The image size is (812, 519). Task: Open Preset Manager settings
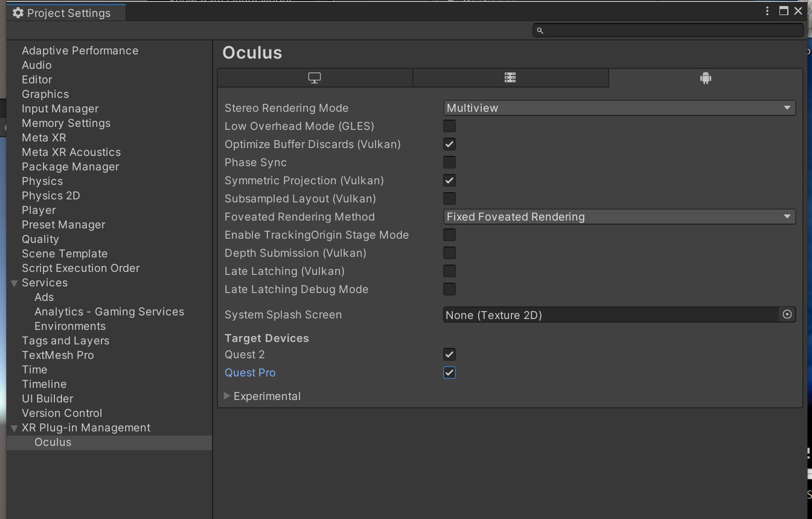tap(63, 225)
